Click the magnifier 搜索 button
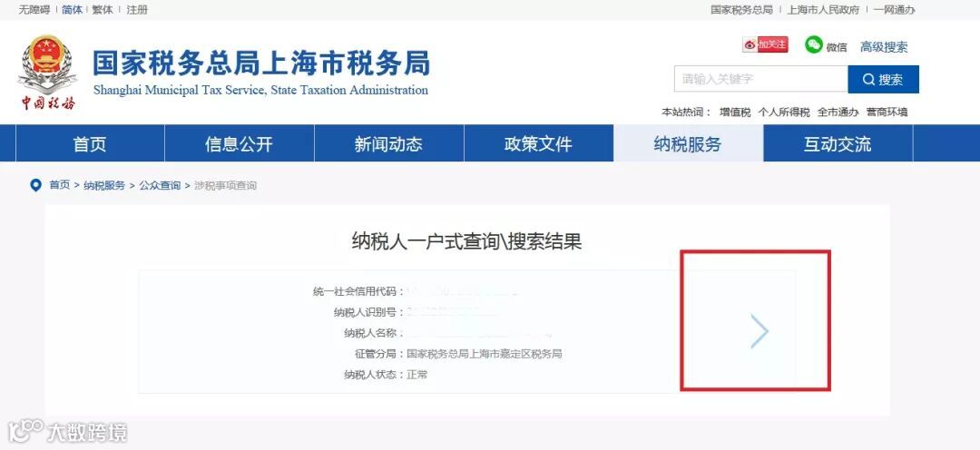The height and width of the screenshot is (450, 980). tap(883, 79)
